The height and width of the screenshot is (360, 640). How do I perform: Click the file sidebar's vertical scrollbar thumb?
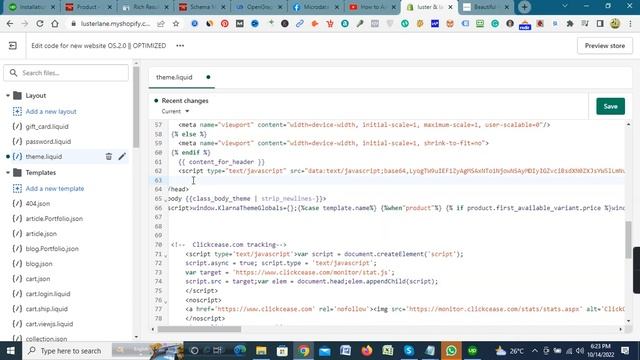click(x=136, y=107)
